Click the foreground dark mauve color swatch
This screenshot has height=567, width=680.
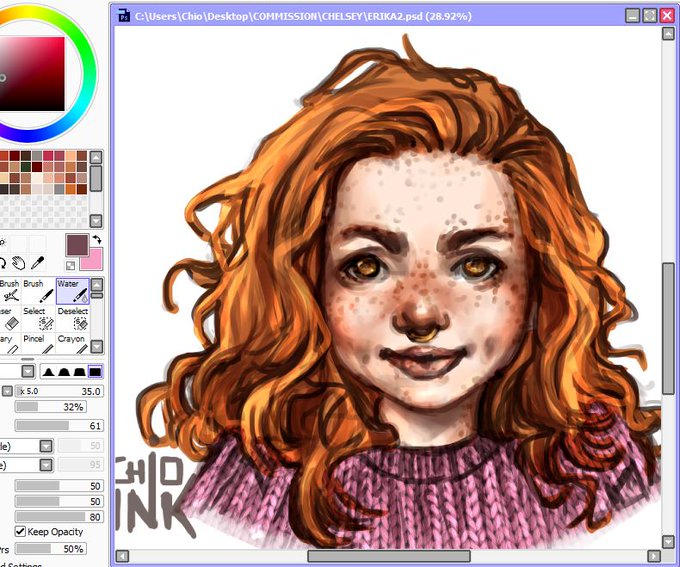point(77,245)
